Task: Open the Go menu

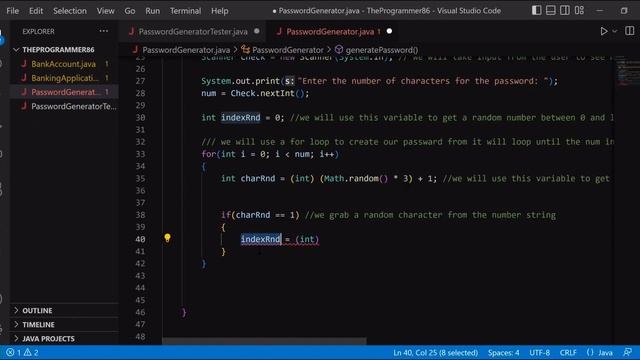Action: tap(130, 11)
